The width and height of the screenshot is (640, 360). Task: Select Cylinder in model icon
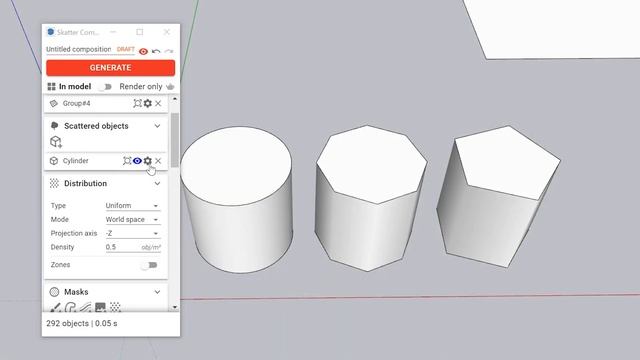point(127,161)
